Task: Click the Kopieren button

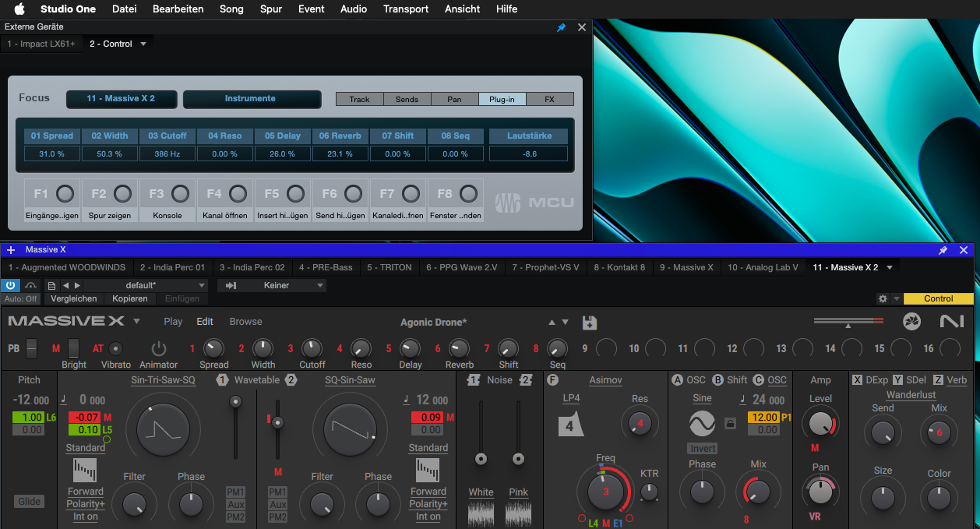Action: tap(130, 298)
